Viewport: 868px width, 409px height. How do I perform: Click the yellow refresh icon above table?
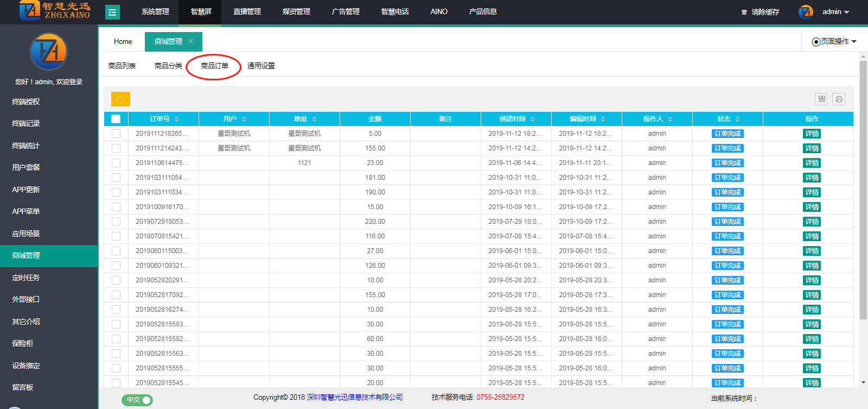120,99
